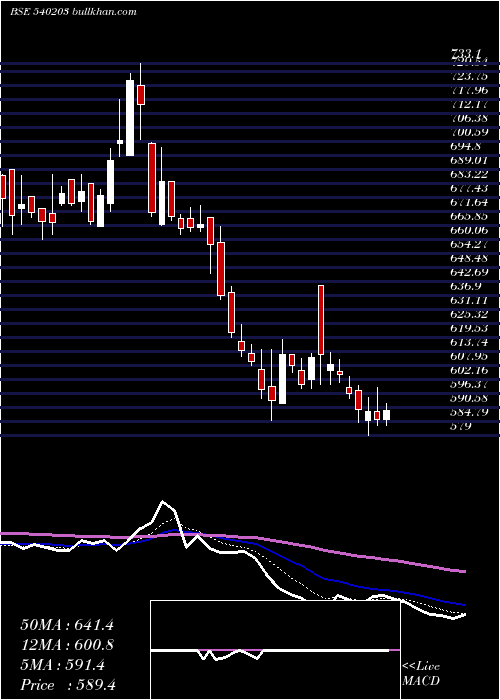Click inside the MACD inset panel
Screen dimensions: 500x700
(x=275, y=650)
